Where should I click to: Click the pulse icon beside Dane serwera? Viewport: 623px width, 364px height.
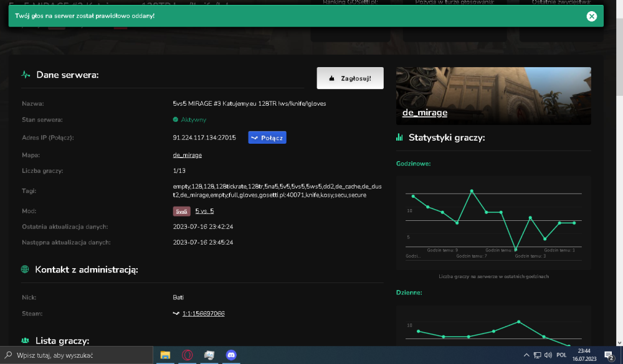pos(26,75)
